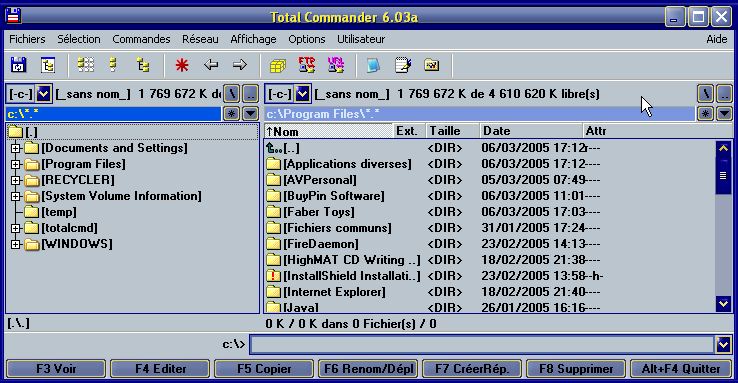Go forward with right arrow toolbar icon

point(240,64)
